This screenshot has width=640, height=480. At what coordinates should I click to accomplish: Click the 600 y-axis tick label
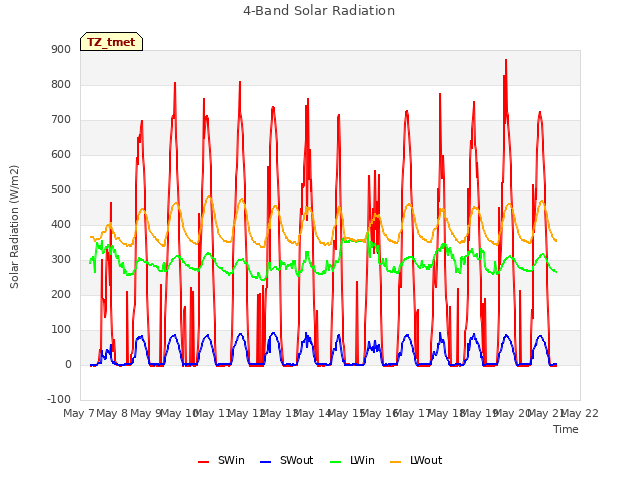pyautogui.click(x=61, y=154)
